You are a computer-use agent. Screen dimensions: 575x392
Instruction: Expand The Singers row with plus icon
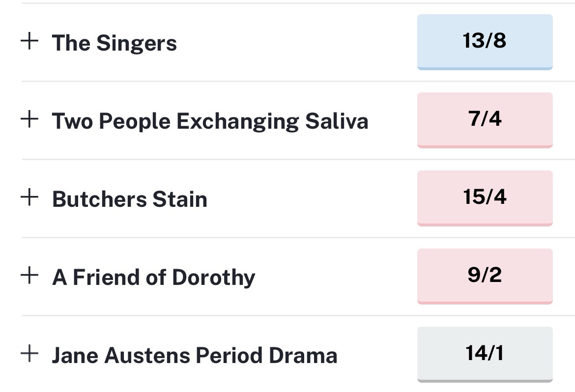click(29, 41)
